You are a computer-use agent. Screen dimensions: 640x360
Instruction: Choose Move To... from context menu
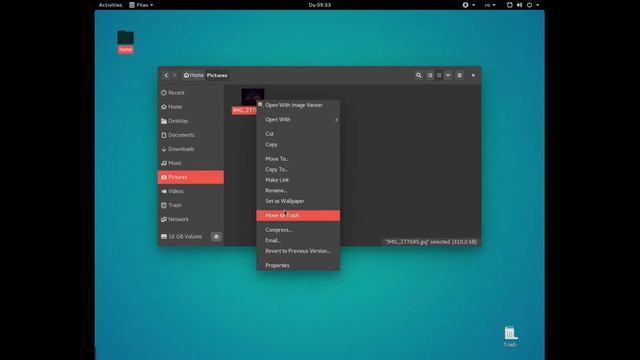click(x=298, y=159)
